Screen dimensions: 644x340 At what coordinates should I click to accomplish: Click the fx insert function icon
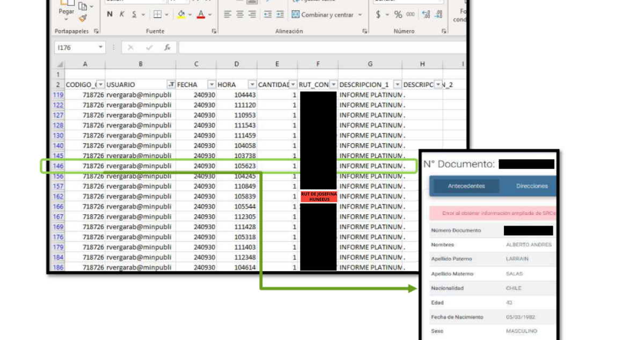[x=167, y=48]
